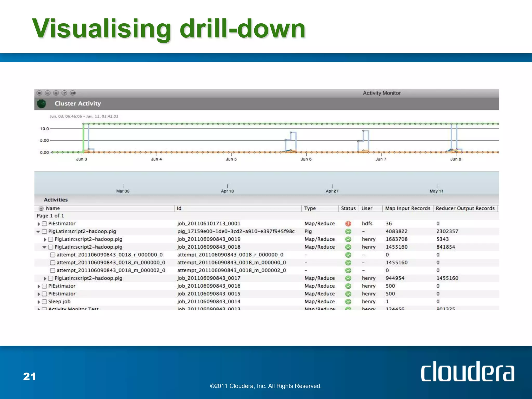Click the fourth round toolbar button with question-like glyph

pos(64,93)
